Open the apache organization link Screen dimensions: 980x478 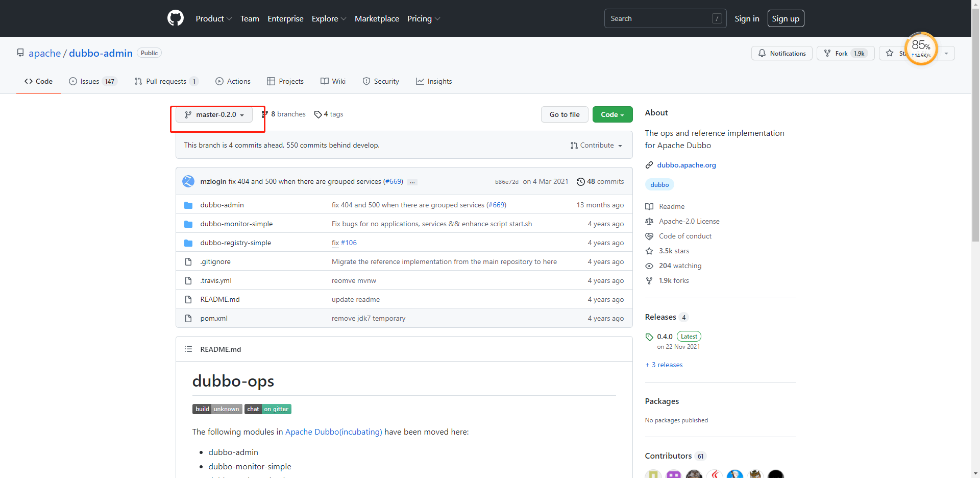(x=44, y=53)
